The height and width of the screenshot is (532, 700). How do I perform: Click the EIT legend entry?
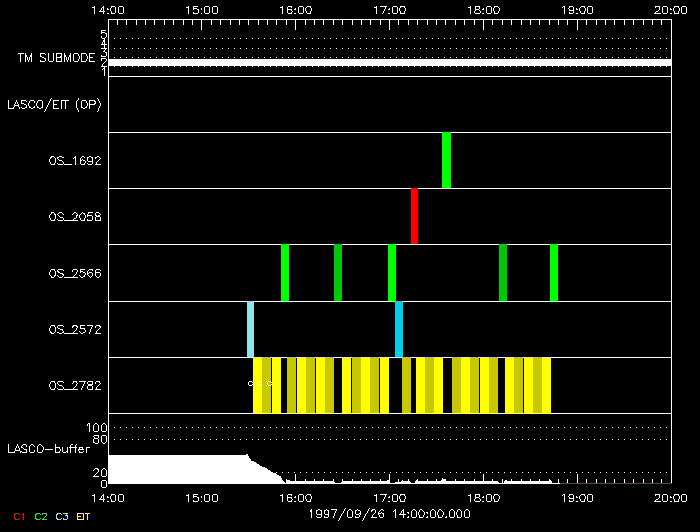coord(84,516)
